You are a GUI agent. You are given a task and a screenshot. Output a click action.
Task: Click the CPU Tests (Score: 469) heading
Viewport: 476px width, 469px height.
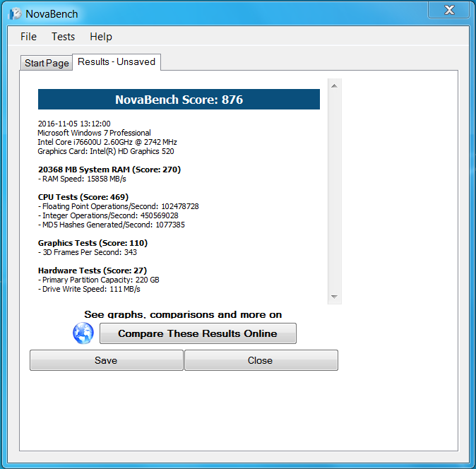[83, 197]
